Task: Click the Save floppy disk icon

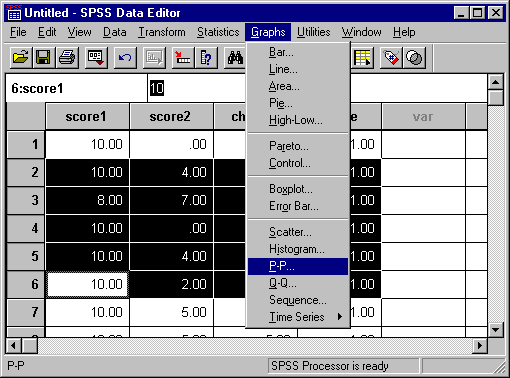Action: pos(44,58)
